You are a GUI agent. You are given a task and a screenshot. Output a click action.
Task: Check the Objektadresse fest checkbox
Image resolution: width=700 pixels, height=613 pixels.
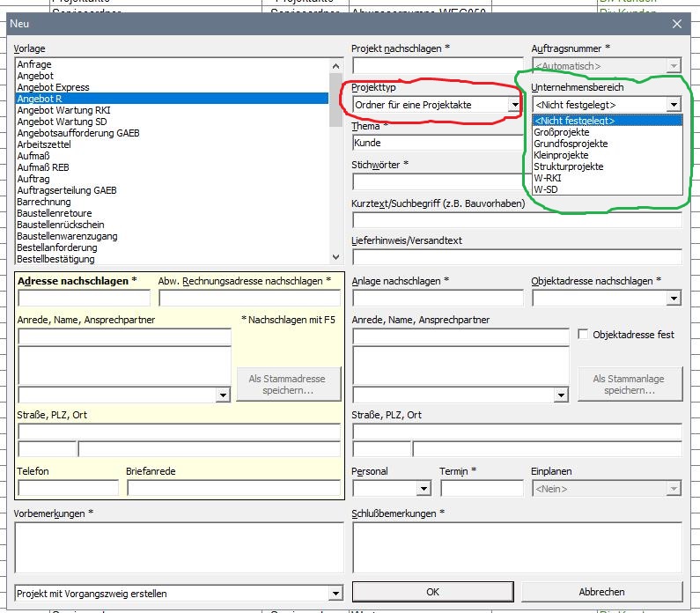[x=583, y=335]
